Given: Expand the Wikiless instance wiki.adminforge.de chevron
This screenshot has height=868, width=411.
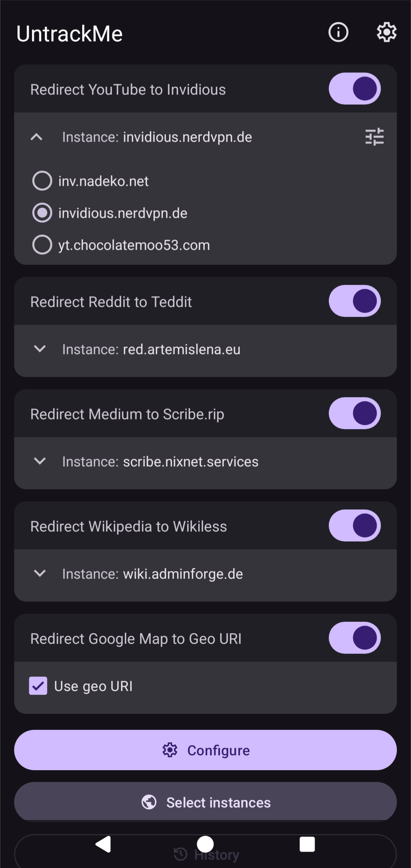Looking at the screenshot, I should 40,573.
